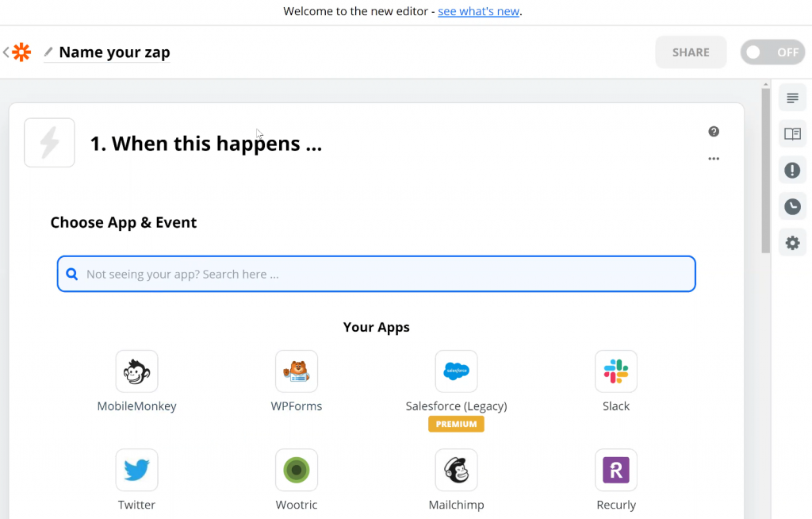Rename the zap via "Name your zap" title
812x519 pixels.
click(114, 52)
